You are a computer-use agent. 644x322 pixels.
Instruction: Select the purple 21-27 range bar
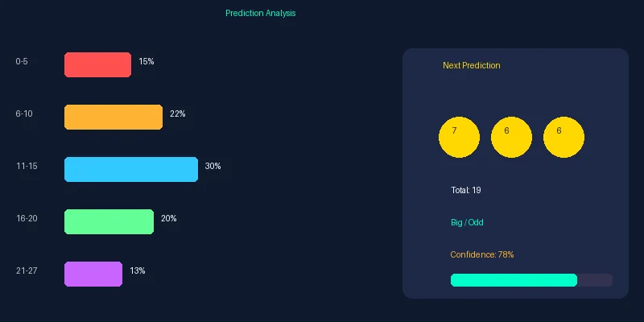(x=93, y=275)
